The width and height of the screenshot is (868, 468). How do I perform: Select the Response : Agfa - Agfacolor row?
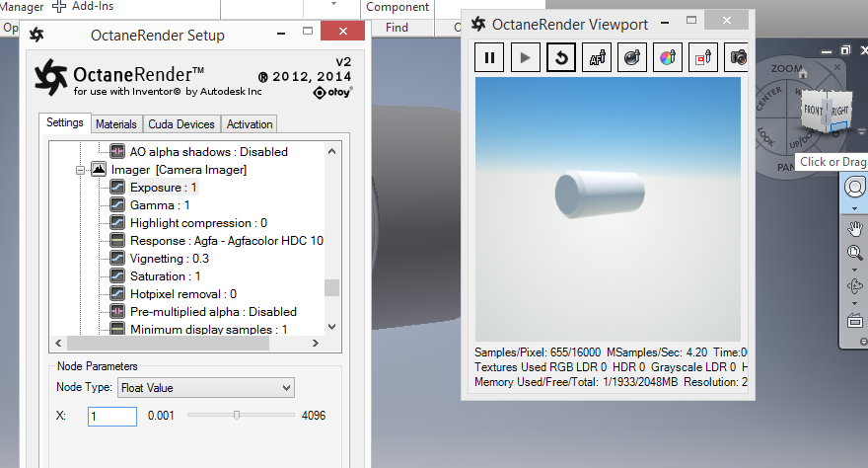click(x=227, y=240)
